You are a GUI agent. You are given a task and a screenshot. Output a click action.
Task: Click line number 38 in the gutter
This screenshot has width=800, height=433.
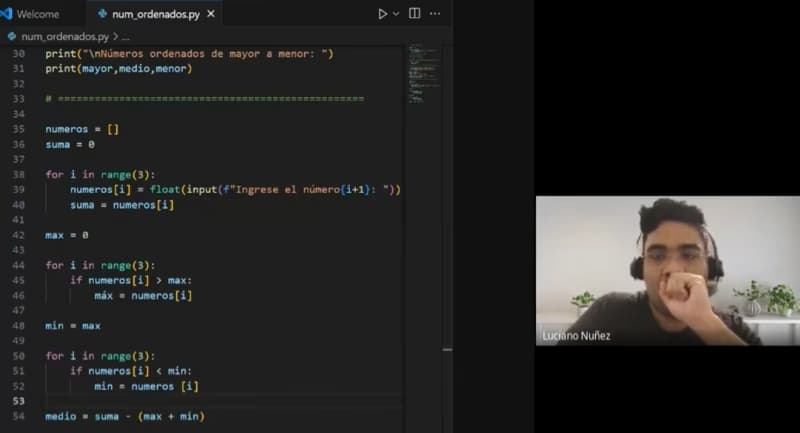point(18,174)
